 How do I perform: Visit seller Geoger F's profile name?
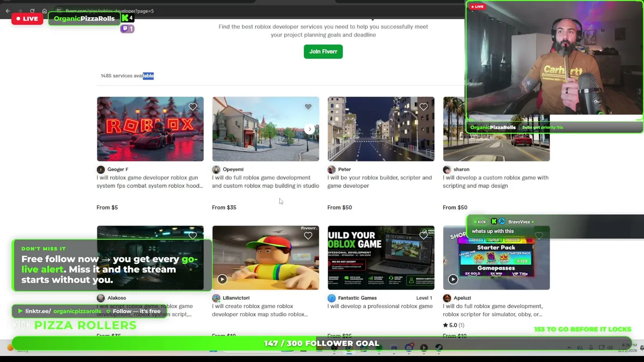point(118,169)
